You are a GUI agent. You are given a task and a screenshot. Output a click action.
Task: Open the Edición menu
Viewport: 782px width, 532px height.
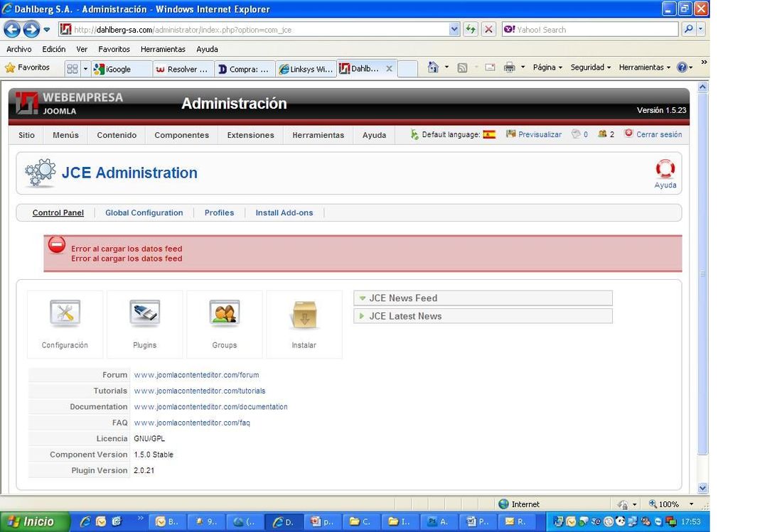pyautogui.click(x=54, y=49)
